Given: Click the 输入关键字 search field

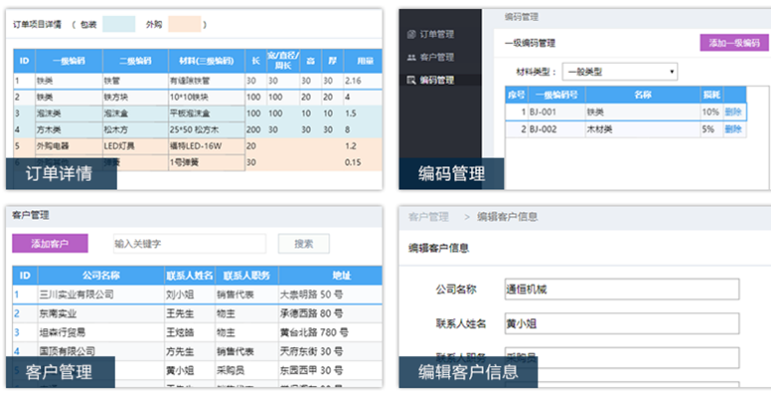Looking at the screenshot, I should (189, 244).
